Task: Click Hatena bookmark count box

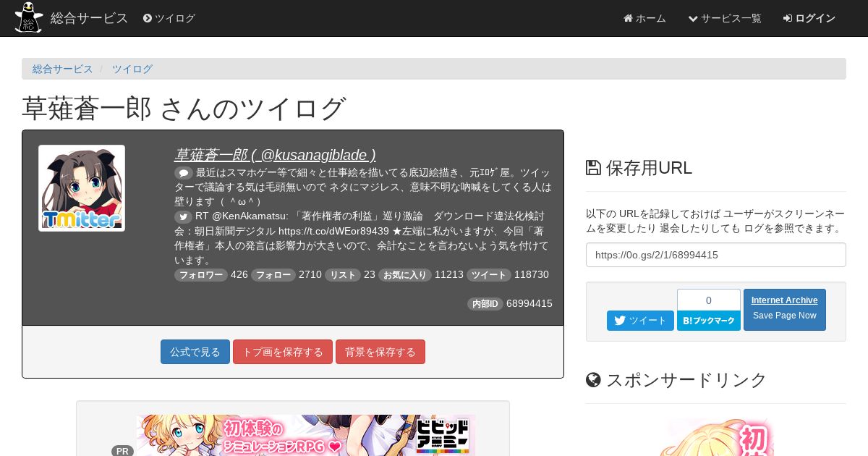Action: pyautogui.click(x=709, y=300)
